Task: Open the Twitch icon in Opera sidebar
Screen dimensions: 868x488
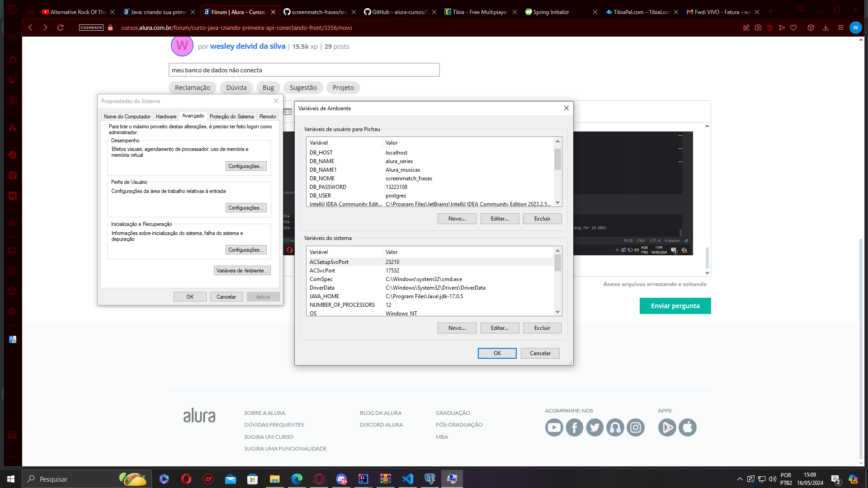Action: click(13, 80)
